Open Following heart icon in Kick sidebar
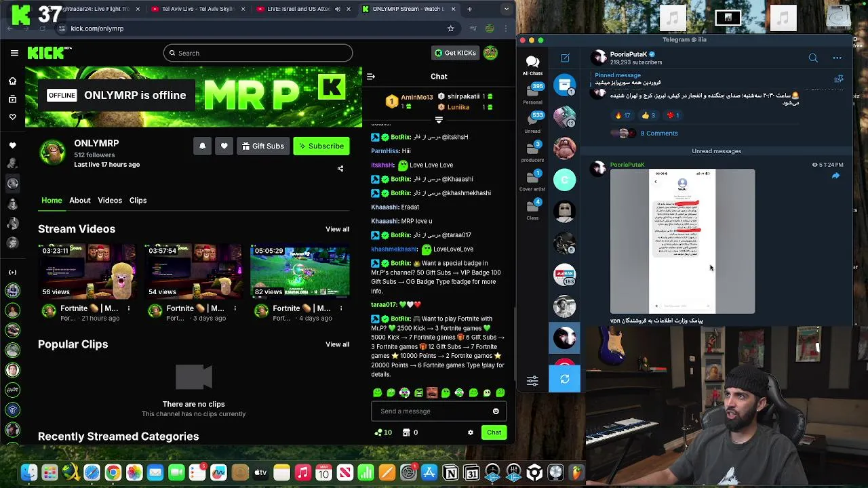Viewport: 868px width, 488px height. click(12, 117)
